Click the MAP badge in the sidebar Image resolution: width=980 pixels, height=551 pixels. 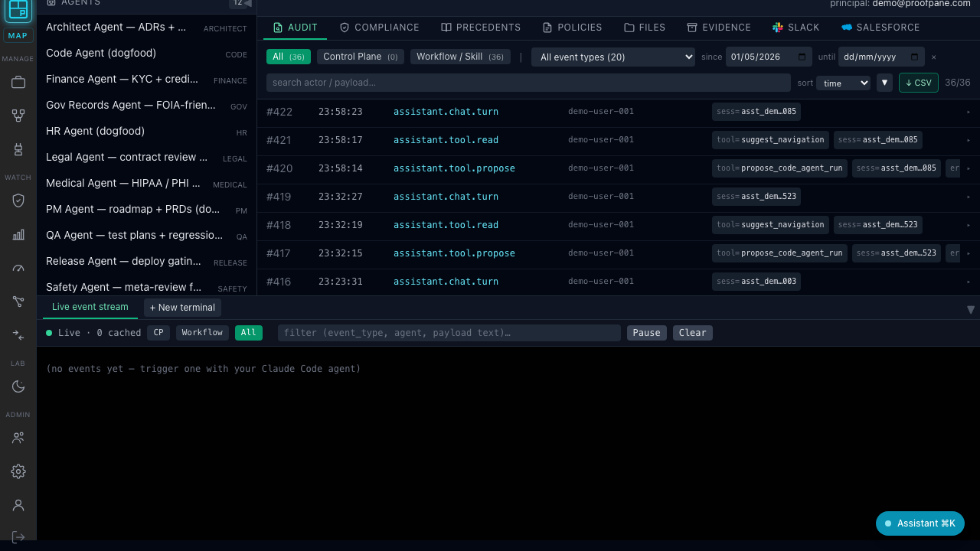click(x=18, y=36)
